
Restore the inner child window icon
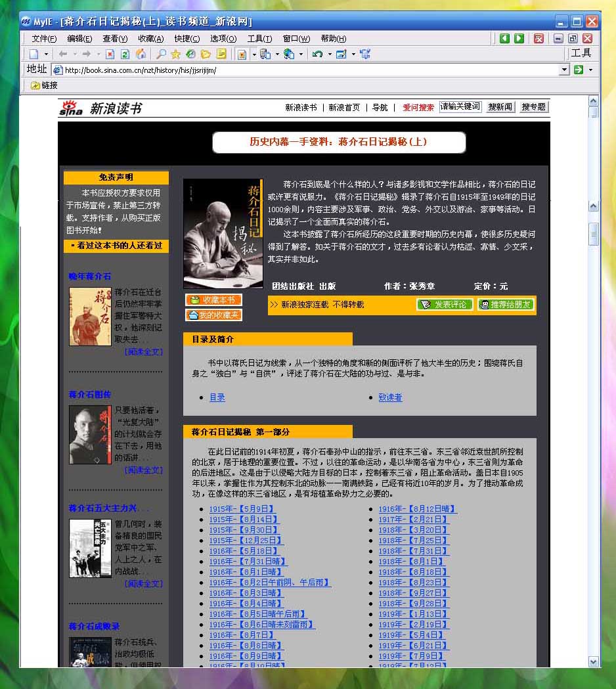(573, 38)
